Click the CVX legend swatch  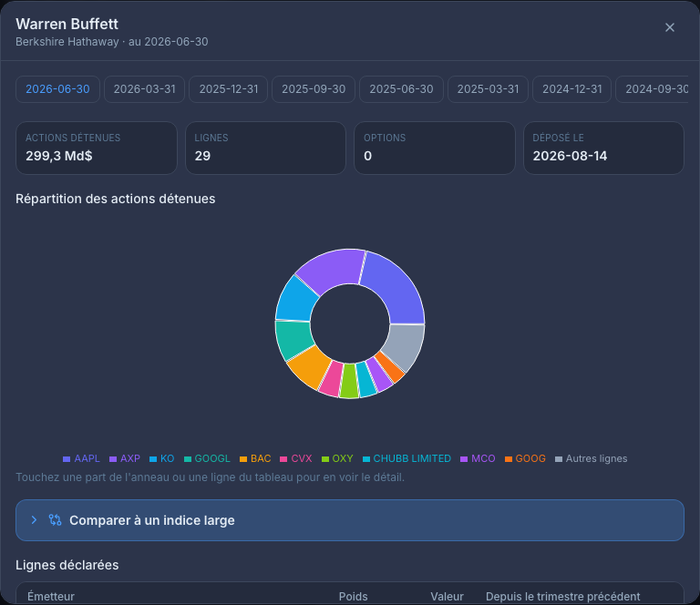[283, 459]
